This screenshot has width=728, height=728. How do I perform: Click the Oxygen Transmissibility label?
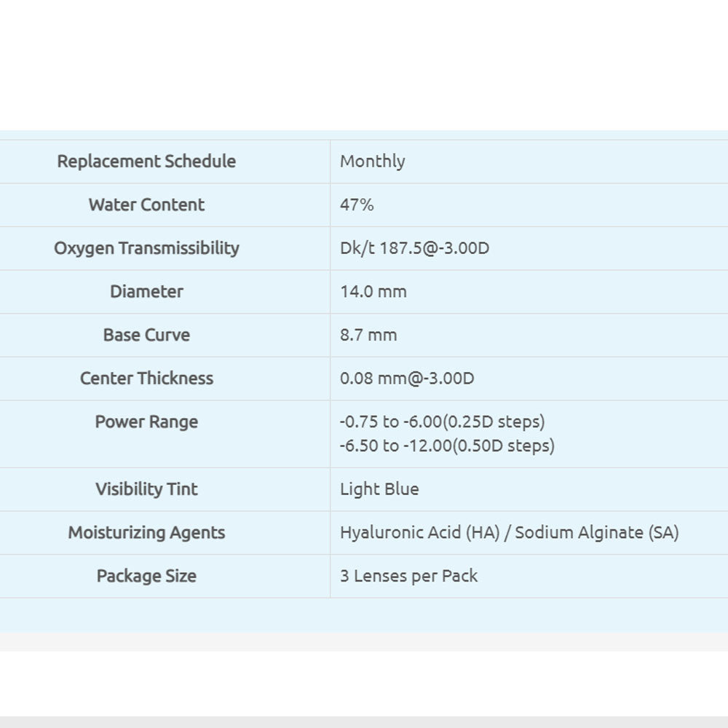coord(146,248)
